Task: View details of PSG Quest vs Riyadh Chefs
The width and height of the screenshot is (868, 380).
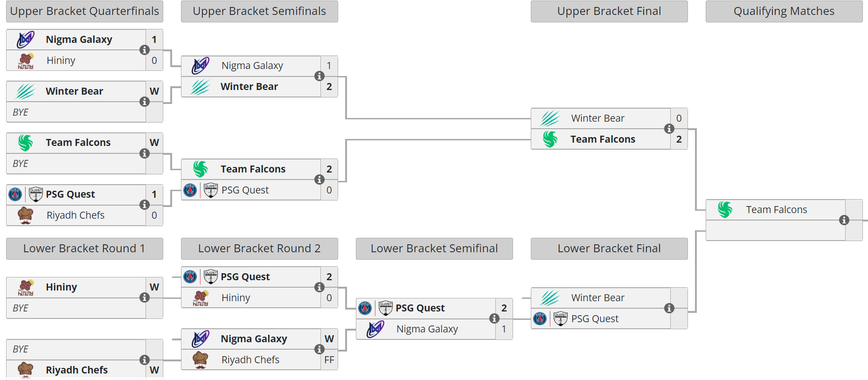Action: (145, 205)
